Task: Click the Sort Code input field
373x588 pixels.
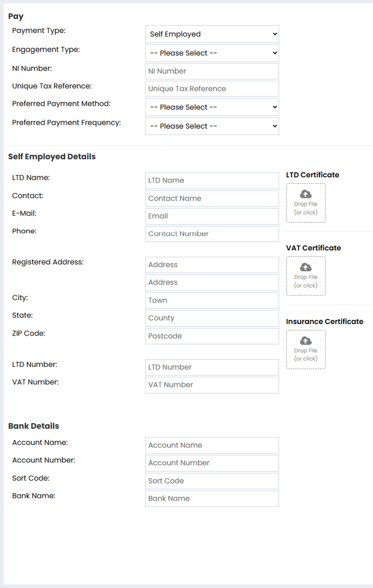Action: tap(212, 481)
